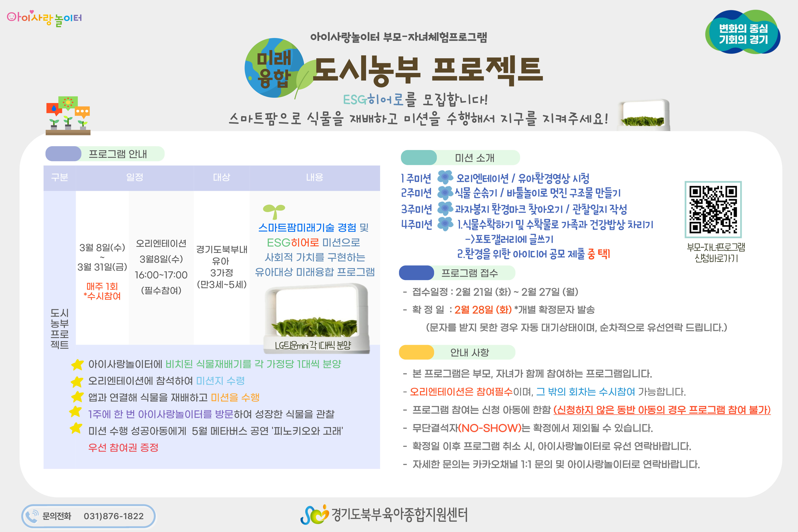Click the blue flower icon beside 4주미션
The height and width of the screenshot is (532, 798).
click(x=445, y=224)
